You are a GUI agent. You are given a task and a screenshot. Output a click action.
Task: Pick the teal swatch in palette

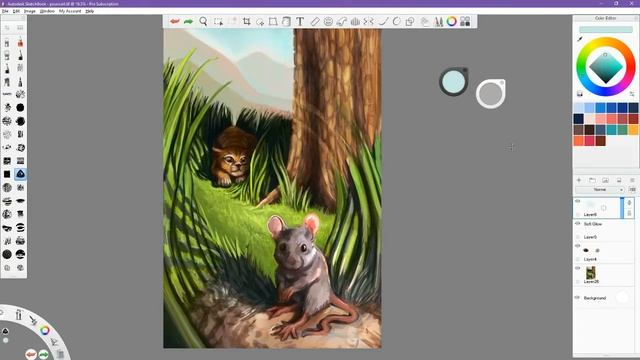tap(611, 130)
